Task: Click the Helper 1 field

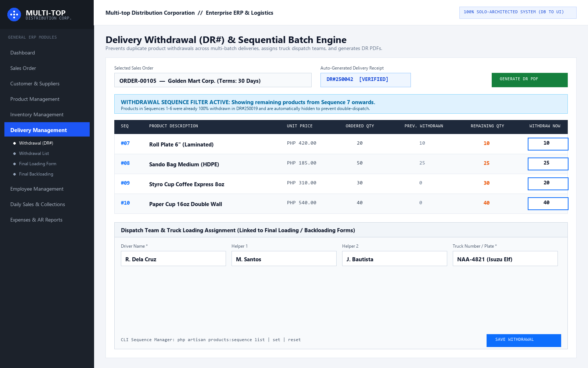Action: click(284, 258)
